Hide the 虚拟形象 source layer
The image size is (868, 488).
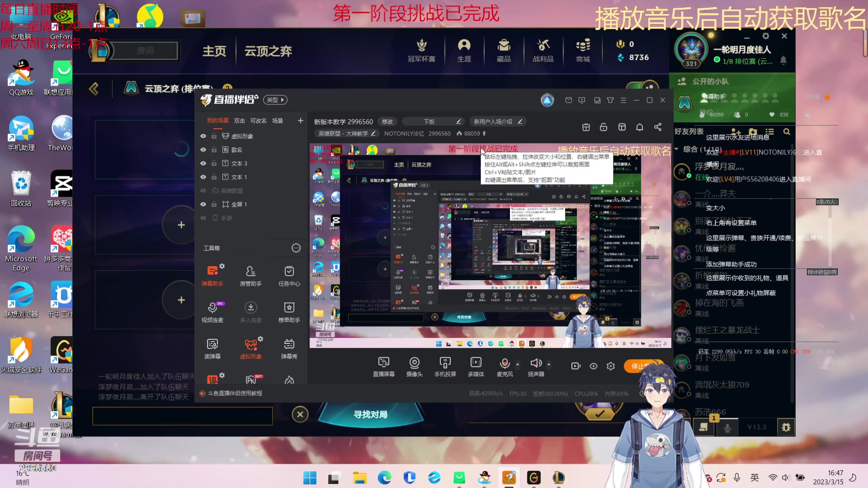[203, 136]
